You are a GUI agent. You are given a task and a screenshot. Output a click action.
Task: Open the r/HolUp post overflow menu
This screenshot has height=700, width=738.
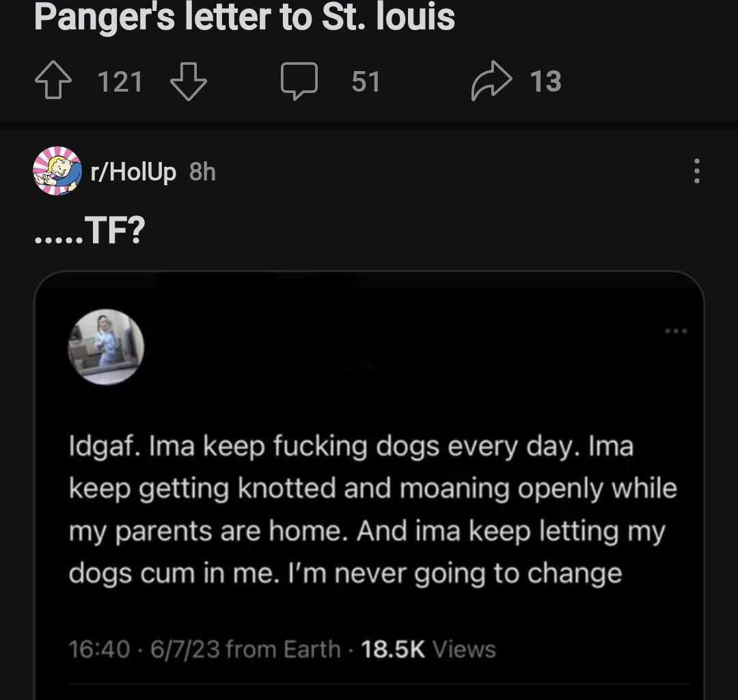pos(696,171)
